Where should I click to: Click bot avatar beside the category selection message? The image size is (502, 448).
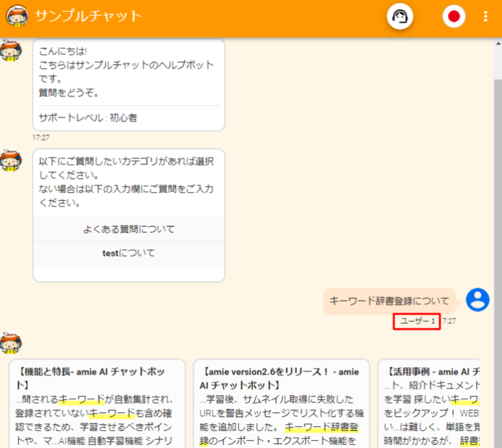11,160
